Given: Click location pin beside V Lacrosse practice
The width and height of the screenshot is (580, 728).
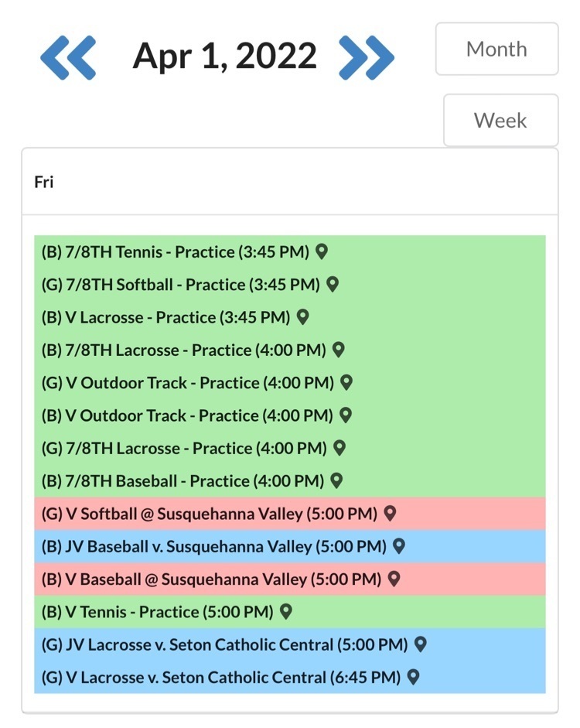Looking at the screenshot, I should click(302, 317).
